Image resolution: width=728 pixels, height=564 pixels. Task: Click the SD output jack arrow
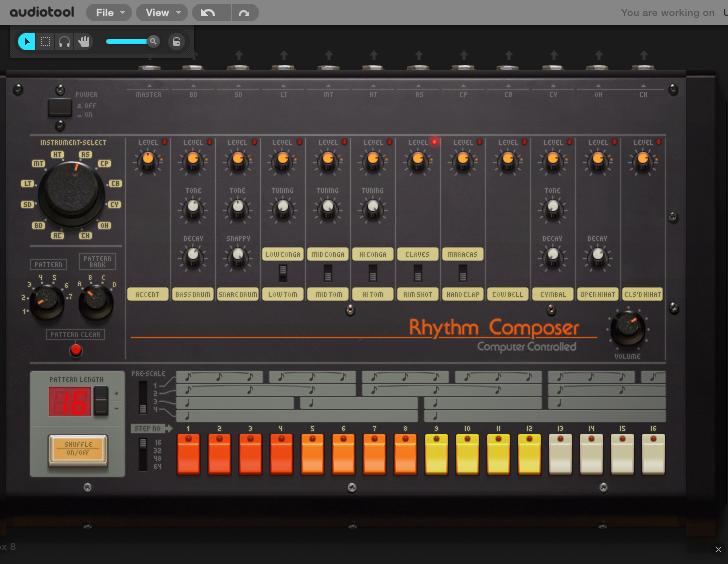click(239, 56)
